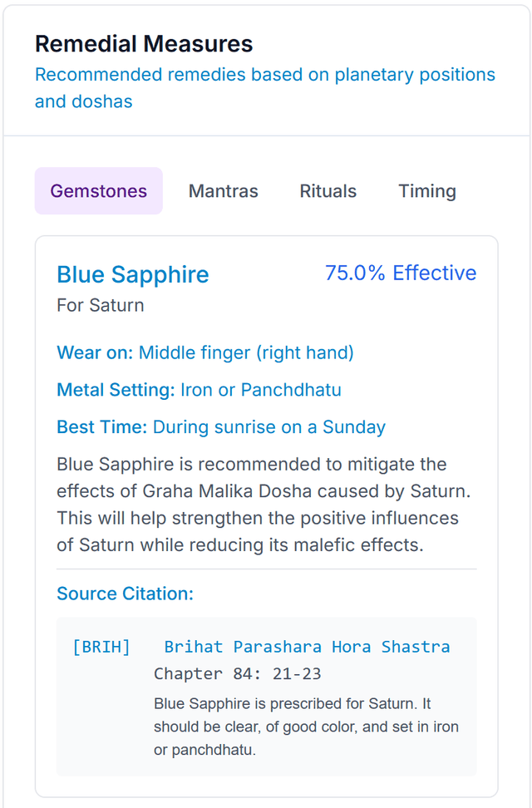532x808 pixels.
Task: Click the Source Citation label
Action: (109, 594)
